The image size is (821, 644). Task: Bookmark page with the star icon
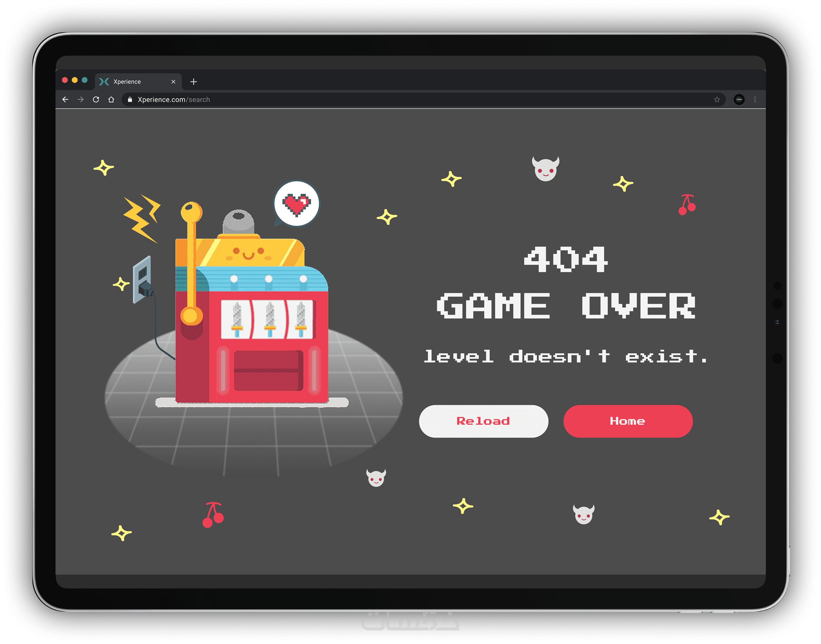tap(717, 100)
